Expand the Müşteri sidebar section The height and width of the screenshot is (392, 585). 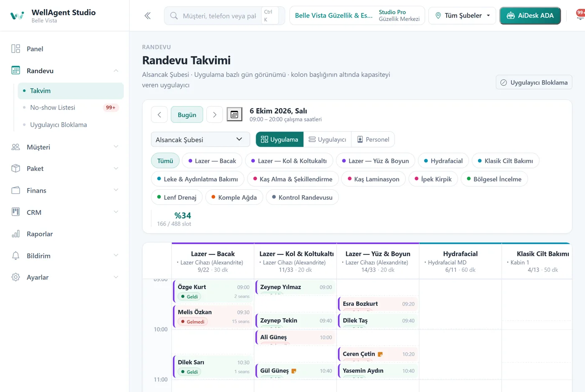65,147
